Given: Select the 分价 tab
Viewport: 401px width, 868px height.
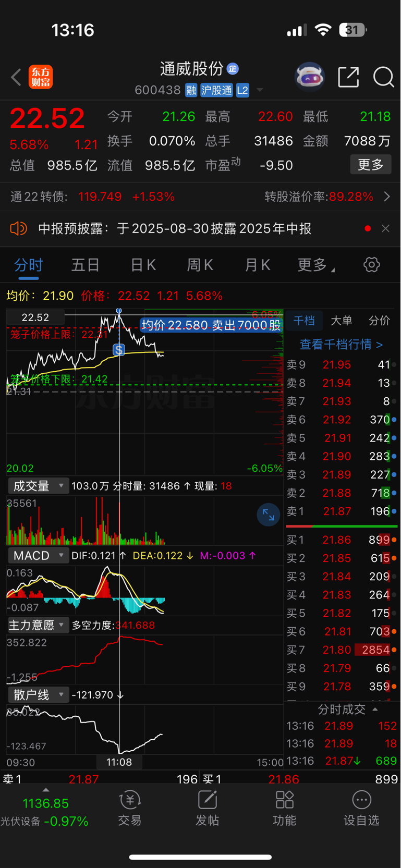Looking at the screenshot, I should click(x=379, y=321).
